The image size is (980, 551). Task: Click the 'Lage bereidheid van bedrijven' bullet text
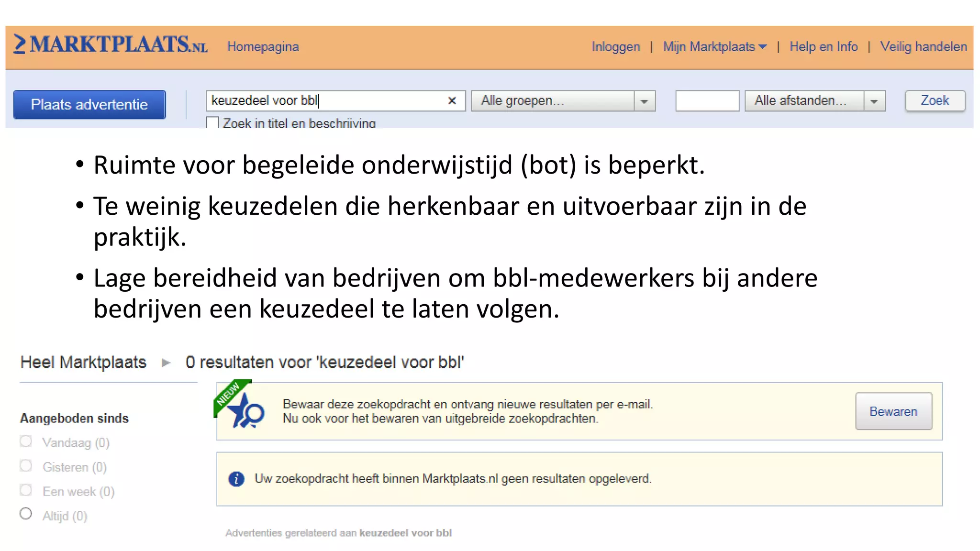(x=456, y=293)
